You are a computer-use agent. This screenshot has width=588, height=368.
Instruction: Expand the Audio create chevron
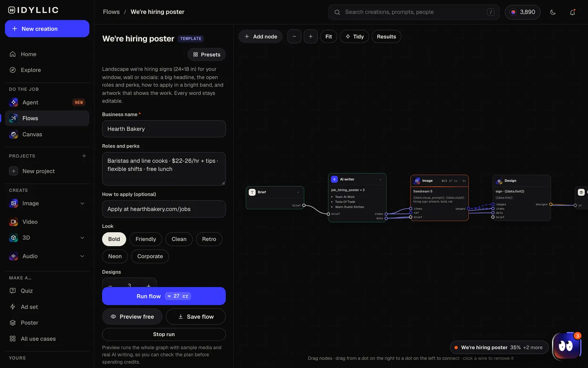coord(82,256)
